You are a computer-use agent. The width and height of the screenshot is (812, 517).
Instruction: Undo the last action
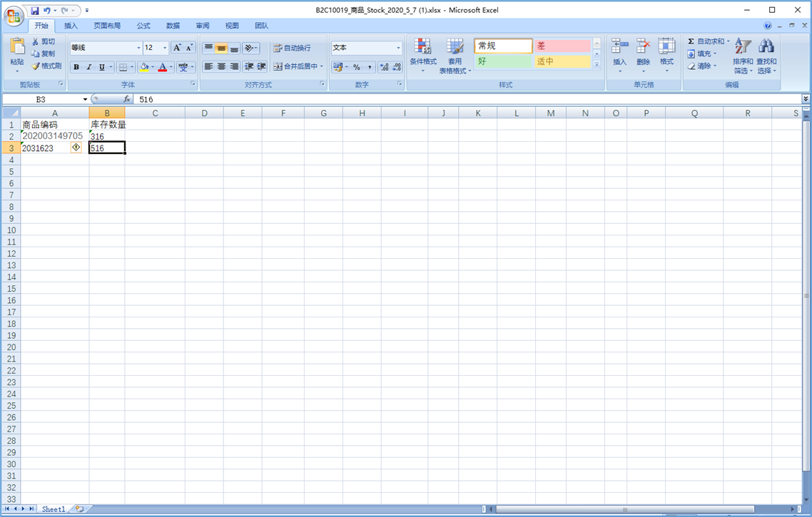coord(47,11)
